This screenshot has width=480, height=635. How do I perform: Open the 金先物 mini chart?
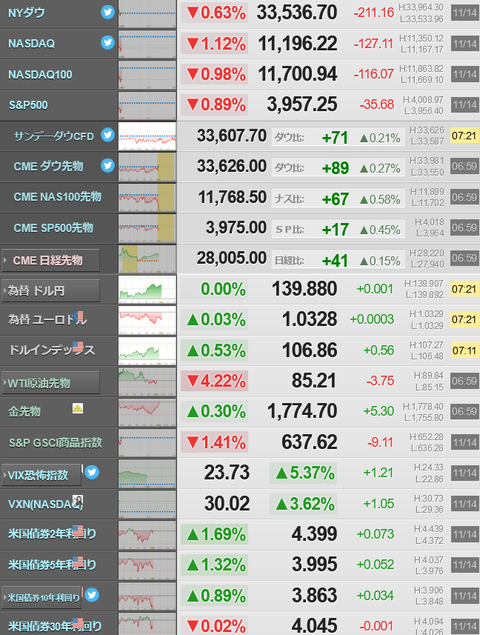pyautogui.click(x=147, y=412)
